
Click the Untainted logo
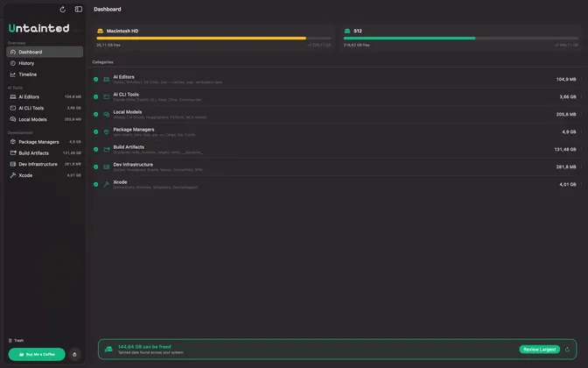point(39,28)
